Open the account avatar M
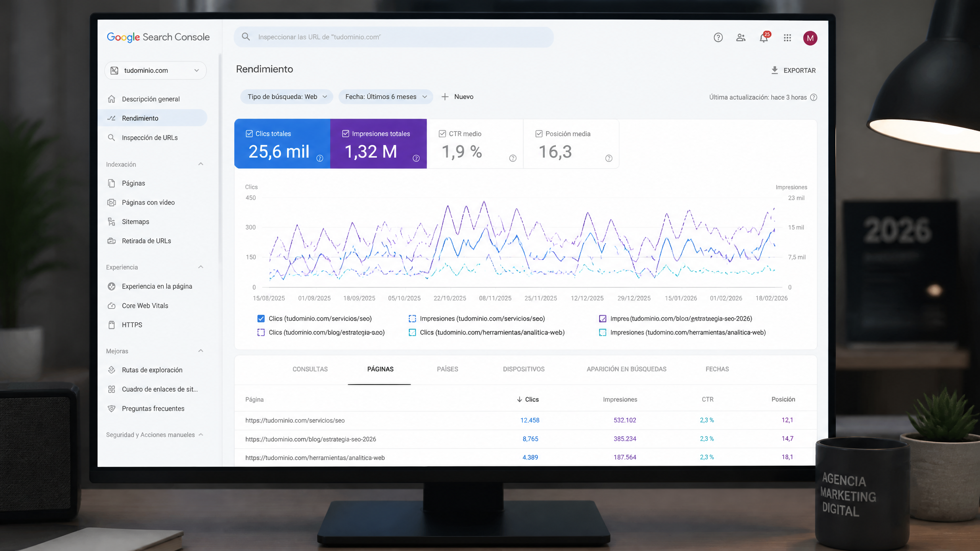980x551 pixels. [x=810, y=38]
